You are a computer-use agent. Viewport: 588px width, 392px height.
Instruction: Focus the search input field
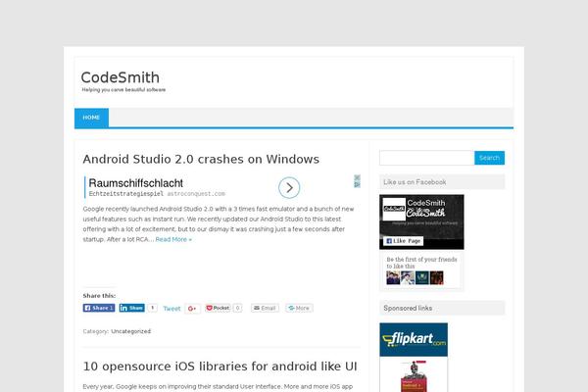[426, 158]
